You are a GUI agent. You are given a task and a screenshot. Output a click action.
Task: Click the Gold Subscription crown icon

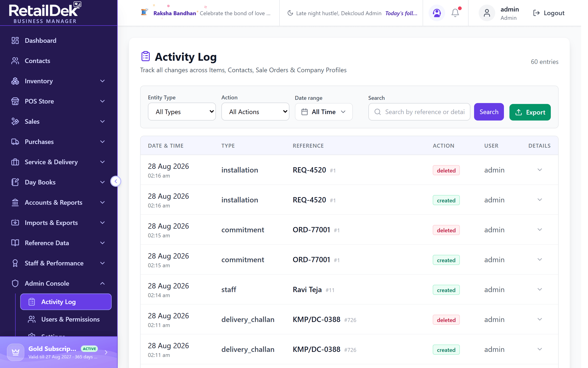tap(16, 352)
